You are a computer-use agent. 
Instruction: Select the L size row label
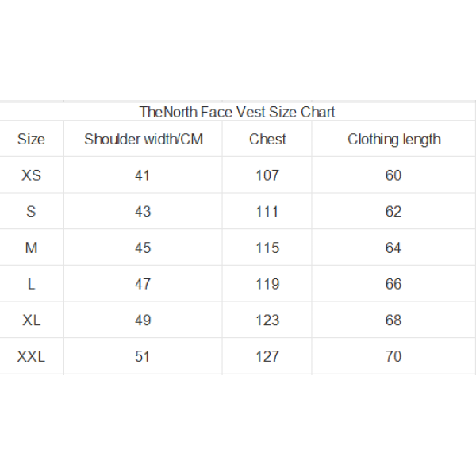pos(31,284)
